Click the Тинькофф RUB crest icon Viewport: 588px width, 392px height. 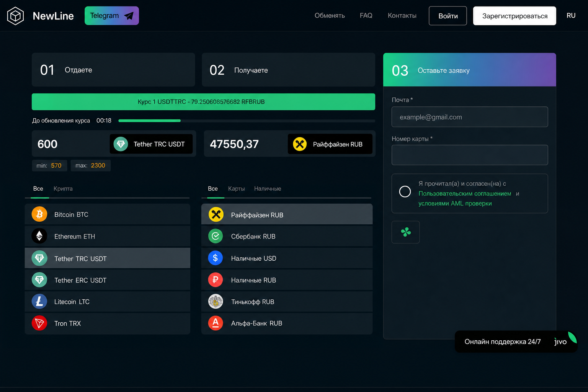(x=216, y=302)
